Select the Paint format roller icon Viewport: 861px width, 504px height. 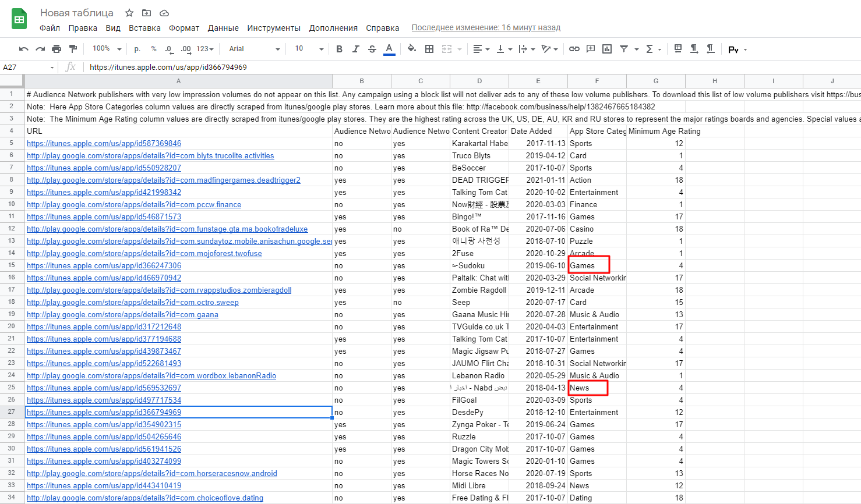point(73,49)
